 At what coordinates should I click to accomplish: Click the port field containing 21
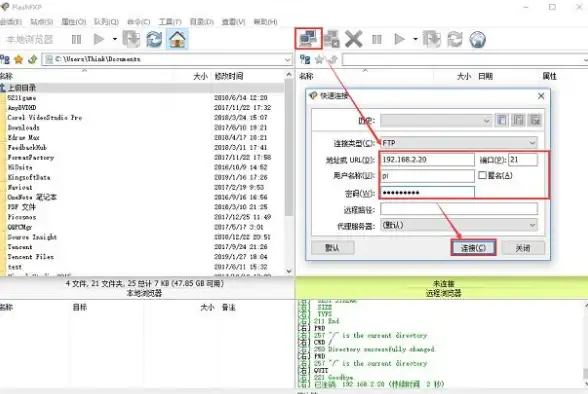pos(523,159)
